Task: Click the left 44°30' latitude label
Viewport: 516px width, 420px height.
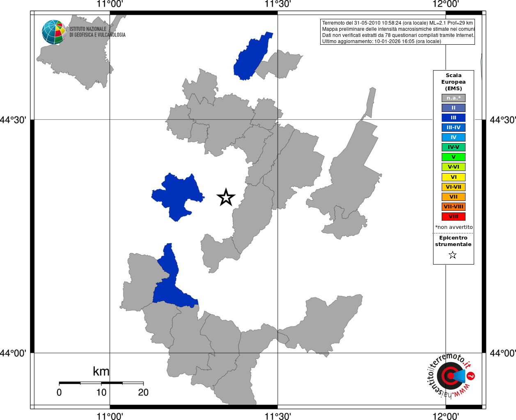Action: (x=13, y=120)
